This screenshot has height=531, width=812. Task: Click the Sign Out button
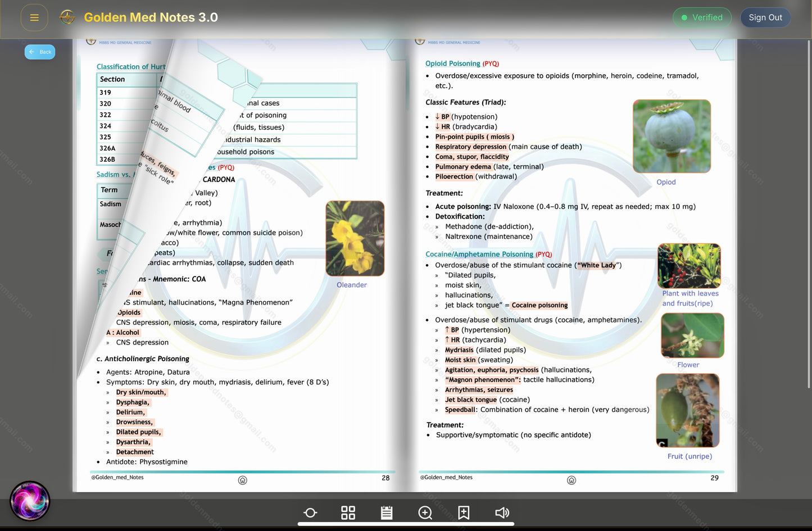765,17
